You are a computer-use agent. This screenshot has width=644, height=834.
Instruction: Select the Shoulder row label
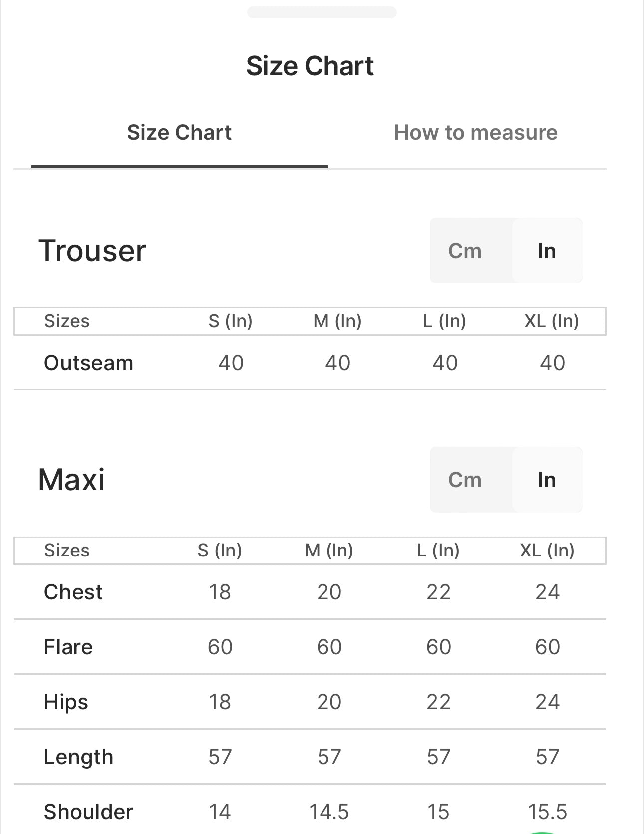pyautogui.click(x=88, y=812)
